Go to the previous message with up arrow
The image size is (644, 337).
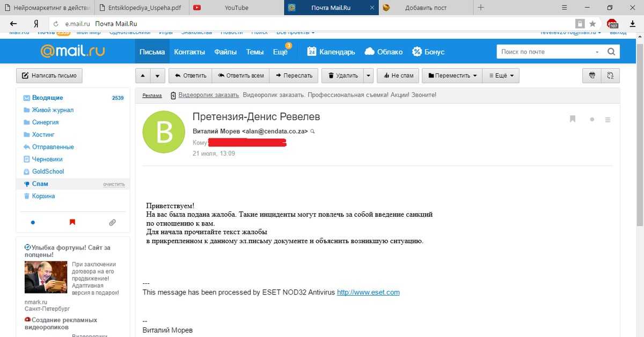(143, 76)
